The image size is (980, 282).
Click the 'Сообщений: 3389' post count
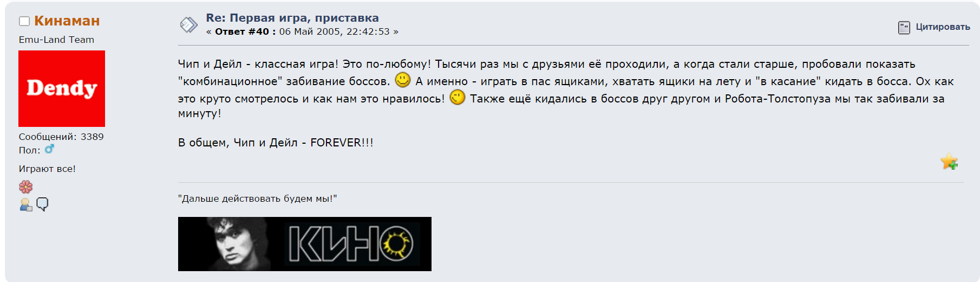[61, 137]
